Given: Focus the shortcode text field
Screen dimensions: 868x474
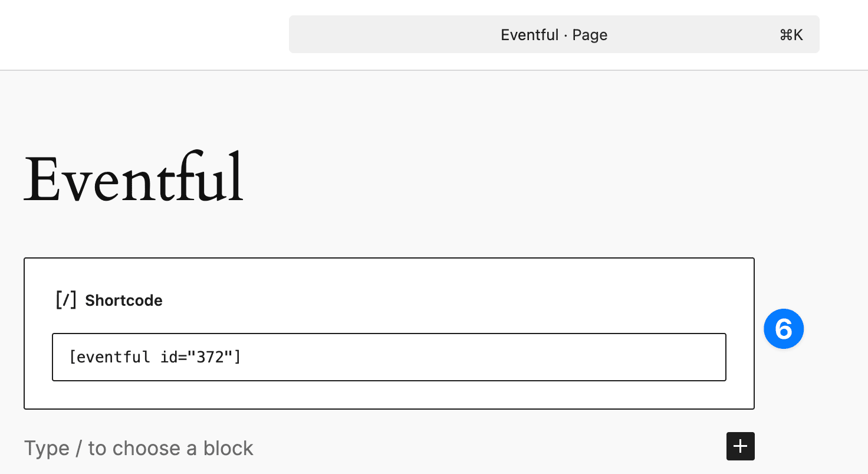Looking at the screenshot, I should (389, 357).
